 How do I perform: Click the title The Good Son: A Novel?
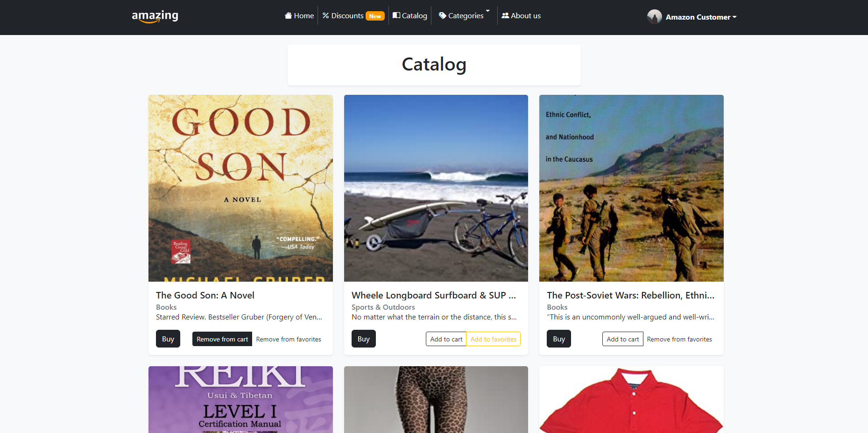pyautogui.click(x=205, y=295)
